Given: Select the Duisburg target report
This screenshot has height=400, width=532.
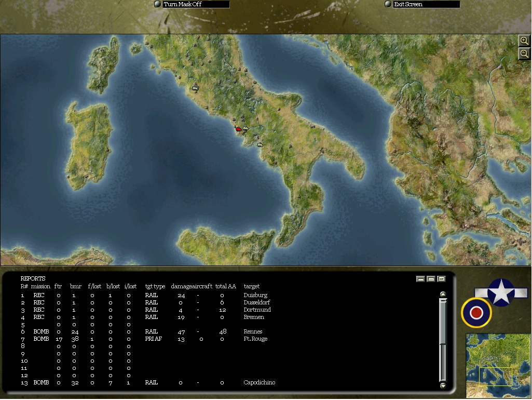Looking at the screenshot, I should point(255,296).
